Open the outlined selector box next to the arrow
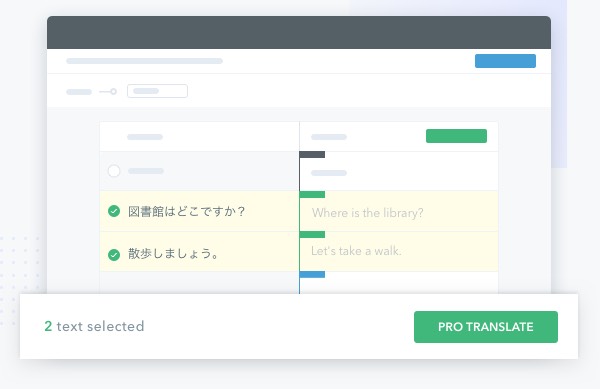This screenshot has height=389, width=600. pyautogui.click(x=157, y=91)
